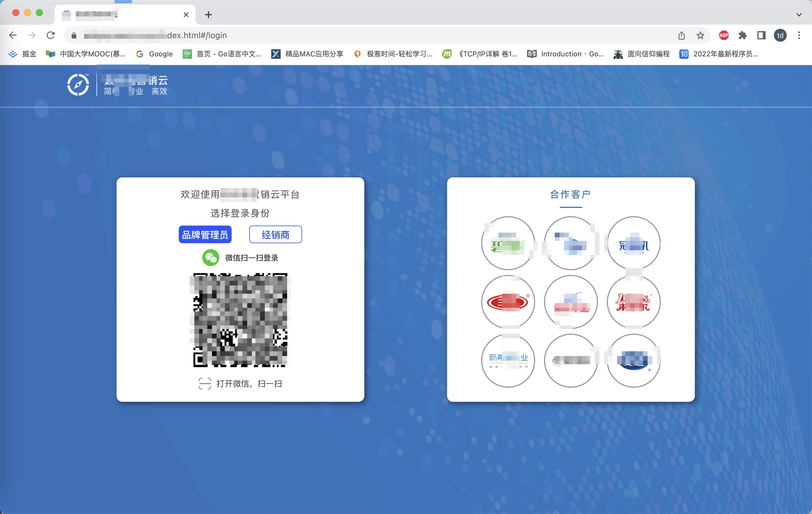Open the green partner logo in first row
The height and width of the screenshot is (514, 812).
[x=508, y=243]
